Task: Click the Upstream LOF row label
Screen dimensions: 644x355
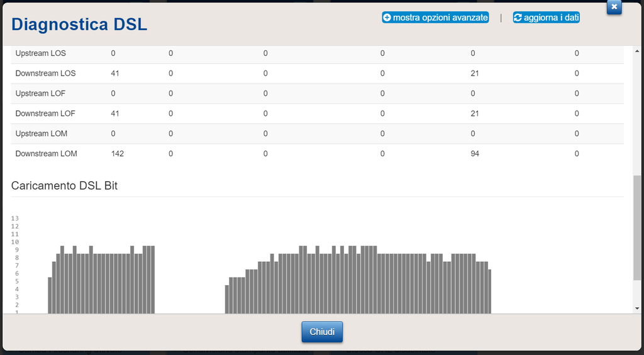Action: coord(40,94)
